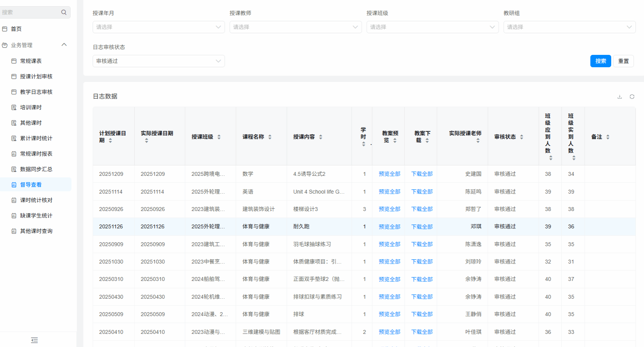644x347 pixels.
Task: Sort by 授课内容 column
Action: click(320, 137)
